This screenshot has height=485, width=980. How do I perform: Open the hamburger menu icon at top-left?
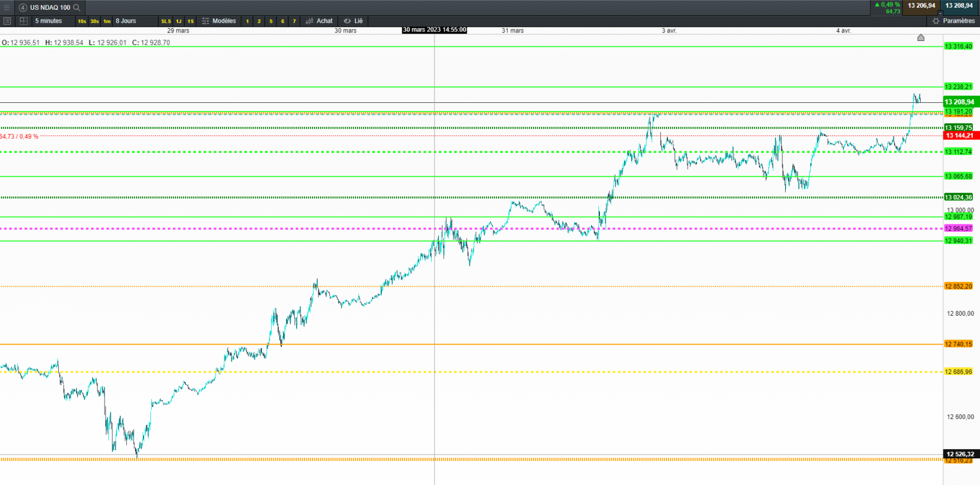point(7,8)
